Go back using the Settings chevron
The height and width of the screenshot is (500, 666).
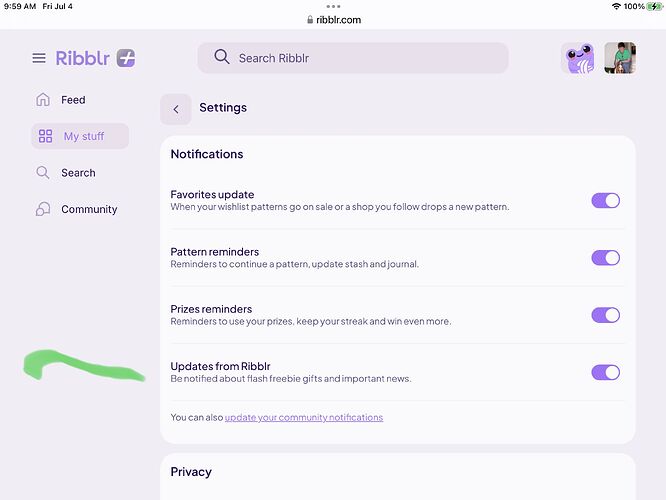click(x=176, y=109)
